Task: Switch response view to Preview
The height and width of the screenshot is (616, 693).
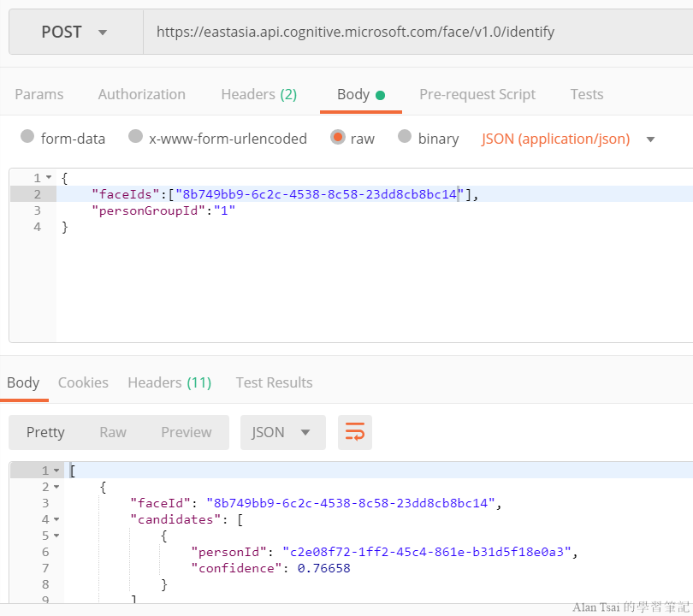Action: click(187, 432)
